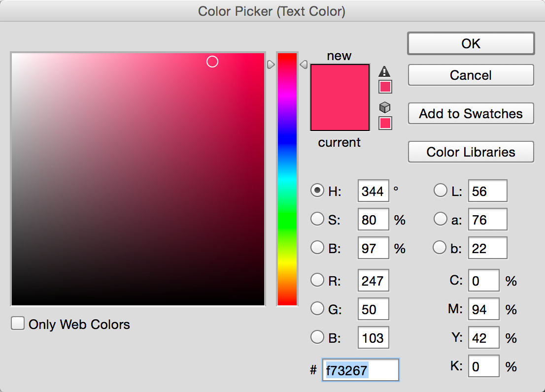Click Add to Swatches

click(x=470, y=113)
